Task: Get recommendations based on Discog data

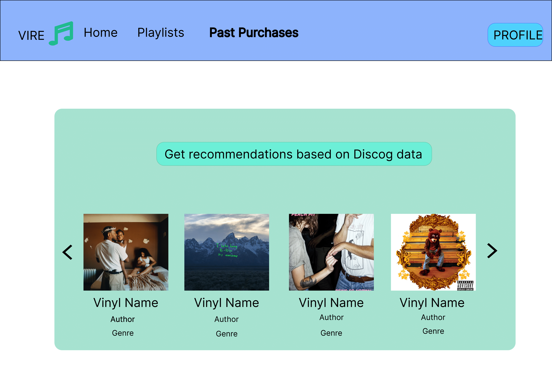Action: pyautogui.click(x=294, y=154)
